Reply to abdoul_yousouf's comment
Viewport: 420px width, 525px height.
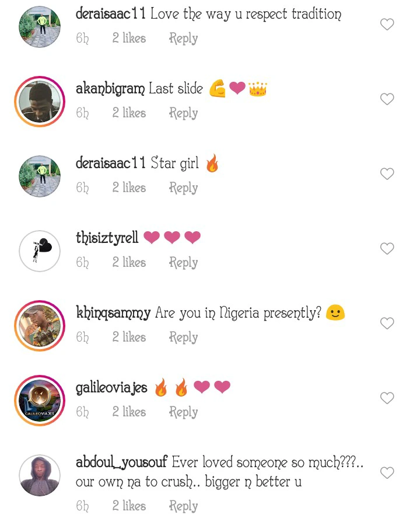183,506
